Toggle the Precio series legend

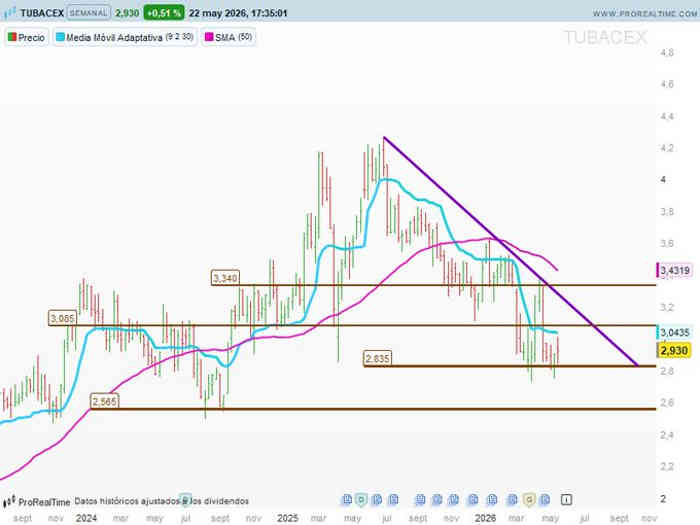(26, 38)
